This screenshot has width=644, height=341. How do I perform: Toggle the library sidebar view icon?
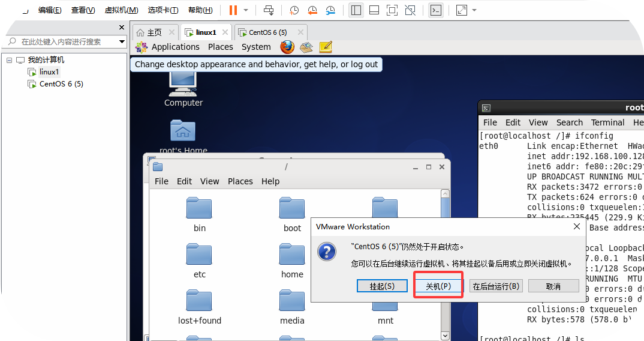(x=356, y=10)
